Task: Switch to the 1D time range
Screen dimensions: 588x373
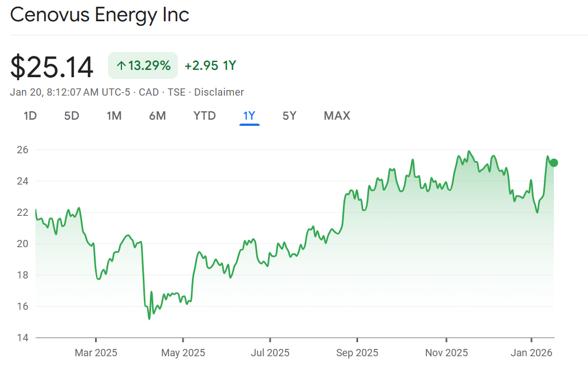Action: click(30, 116)
